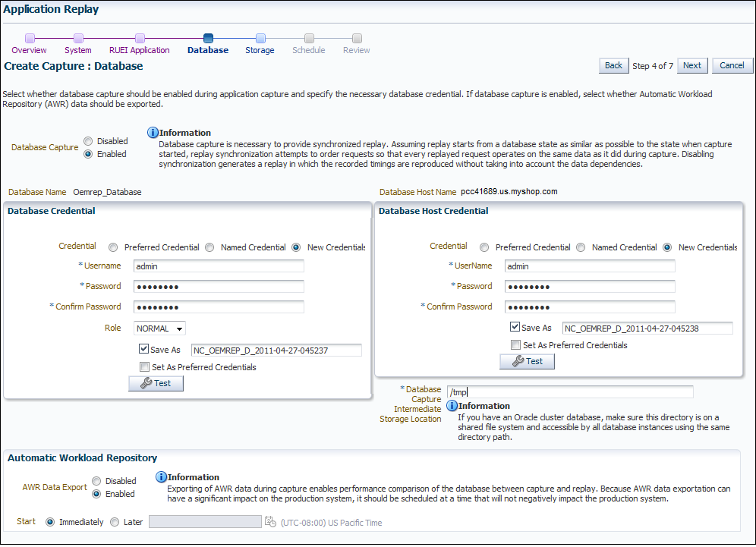
Task: Click the AWR Data Export information icon
Action: 161,477
